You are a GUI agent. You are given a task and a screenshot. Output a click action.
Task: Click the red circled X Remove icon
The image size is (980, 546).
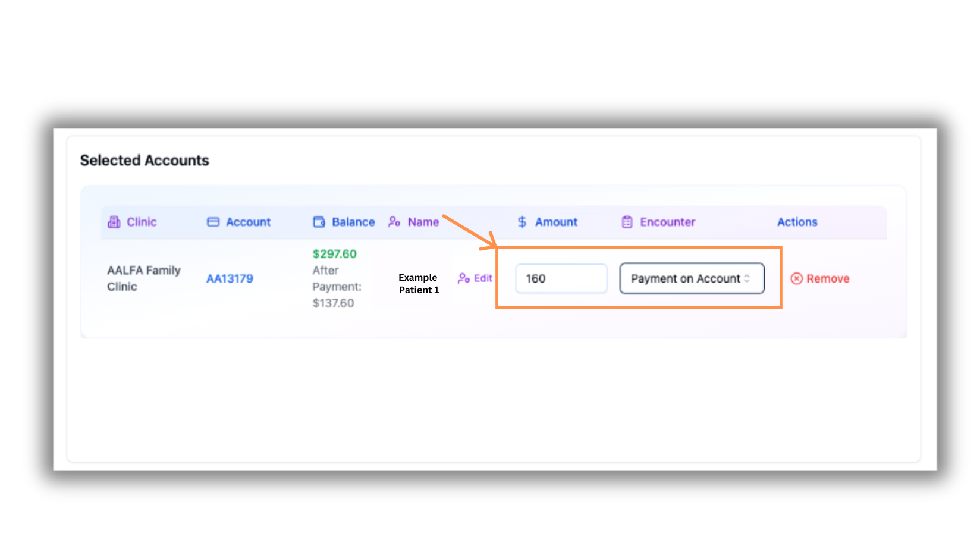(x=797, y=278)
